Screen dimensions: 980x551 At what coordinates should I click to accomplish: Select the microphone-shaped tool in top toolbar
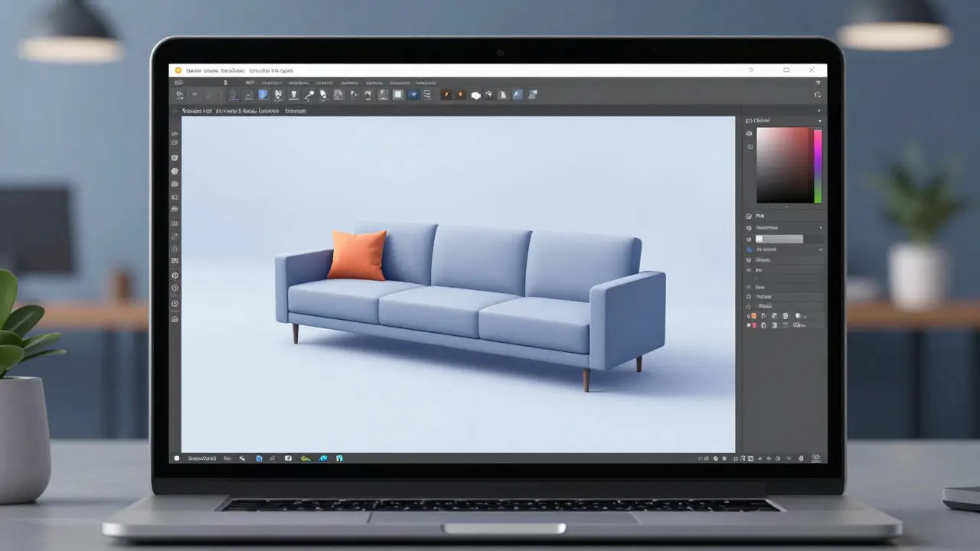click(309, 95)
